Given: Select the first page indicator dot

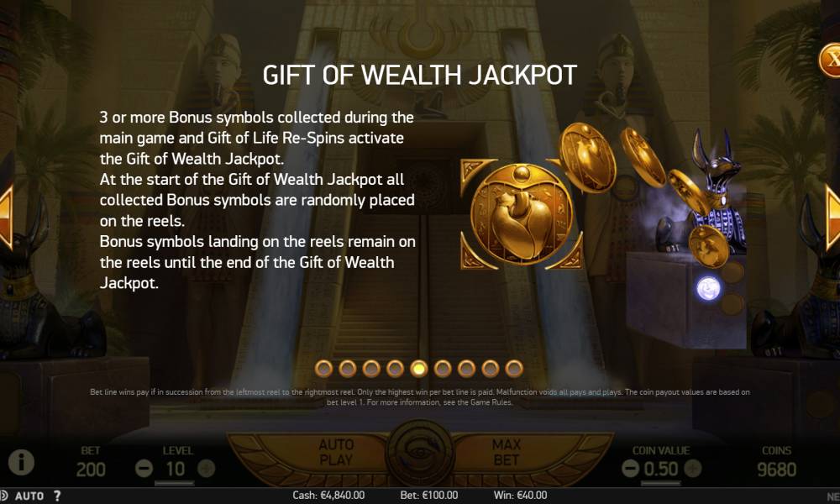Looking at the screenshot, I should pos(323,369).
